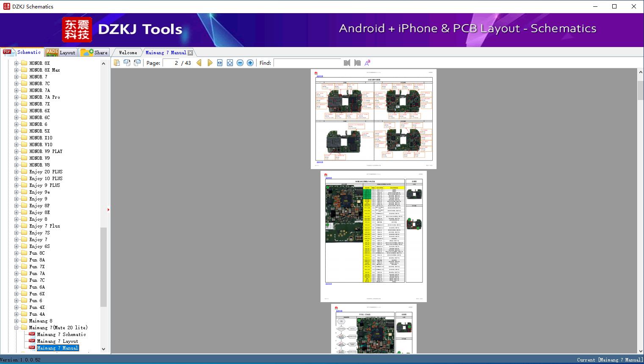This screenshot has width=644, height=364.
Task: Toggle match case search option
Action: pos(368,63)
